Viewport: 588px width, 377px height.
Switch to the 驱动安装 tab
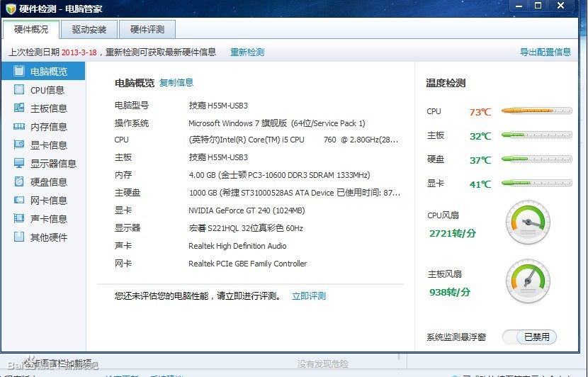coord(89,29)
